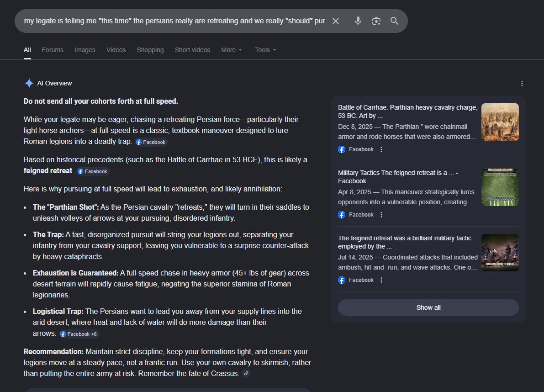Open the AI Overview three-dot options menu
Image resolution: width=544 pixels, height=392 pixels.
tap(522, 84)
